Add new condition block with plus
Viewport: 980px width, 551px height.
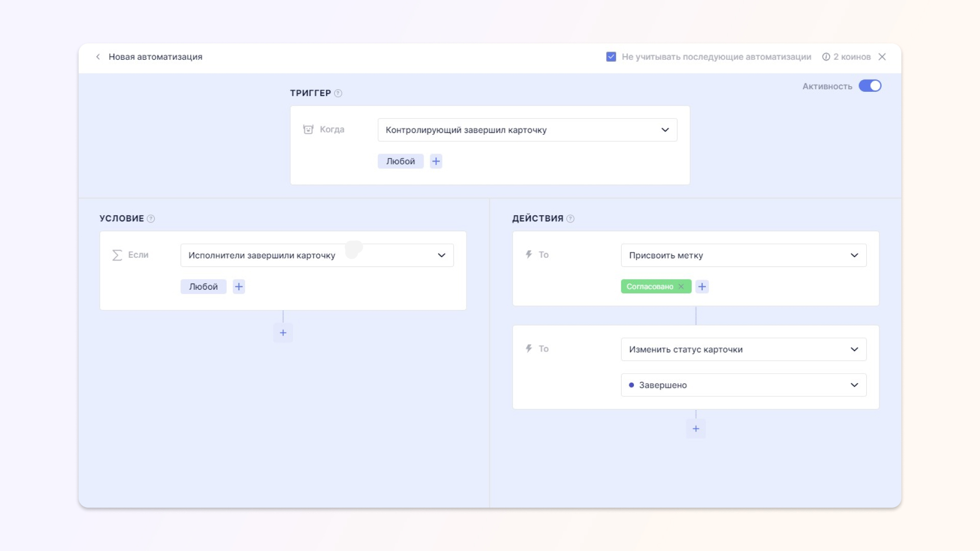coord(283,333)
